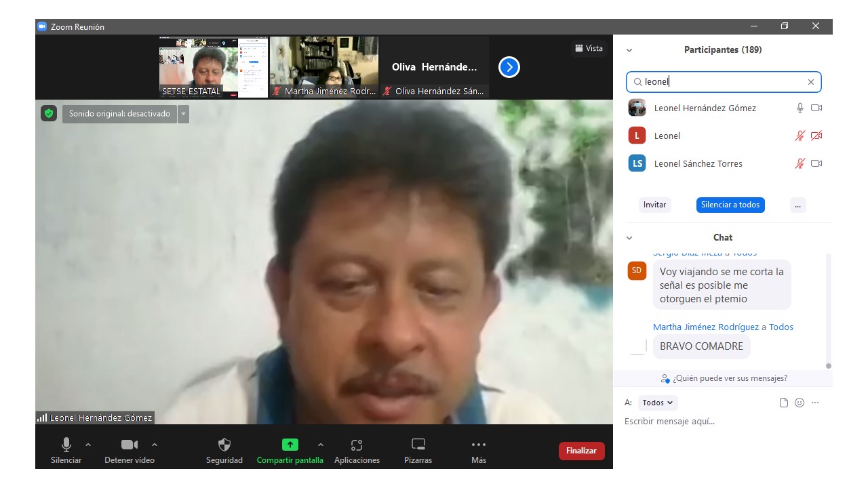Click the Todos recipient link in chat message

781,327
